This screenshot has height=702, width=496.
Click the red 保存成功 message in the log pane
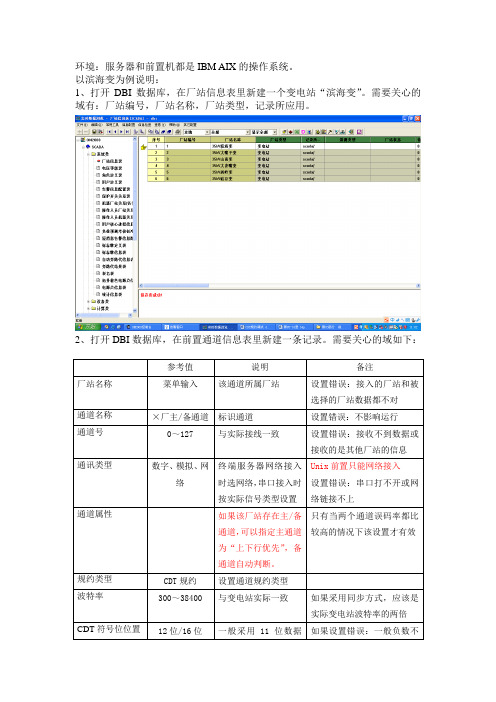[x=151, y=295]
